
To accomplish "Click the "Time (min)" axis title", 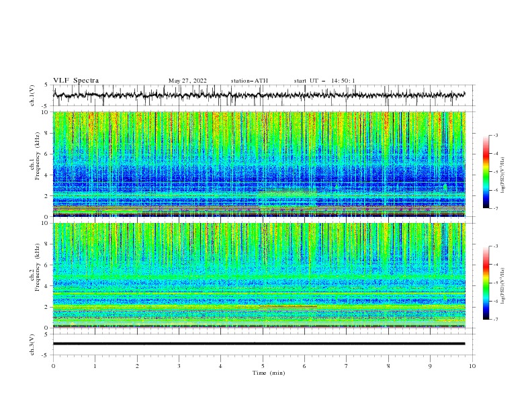I will point(269,373).
